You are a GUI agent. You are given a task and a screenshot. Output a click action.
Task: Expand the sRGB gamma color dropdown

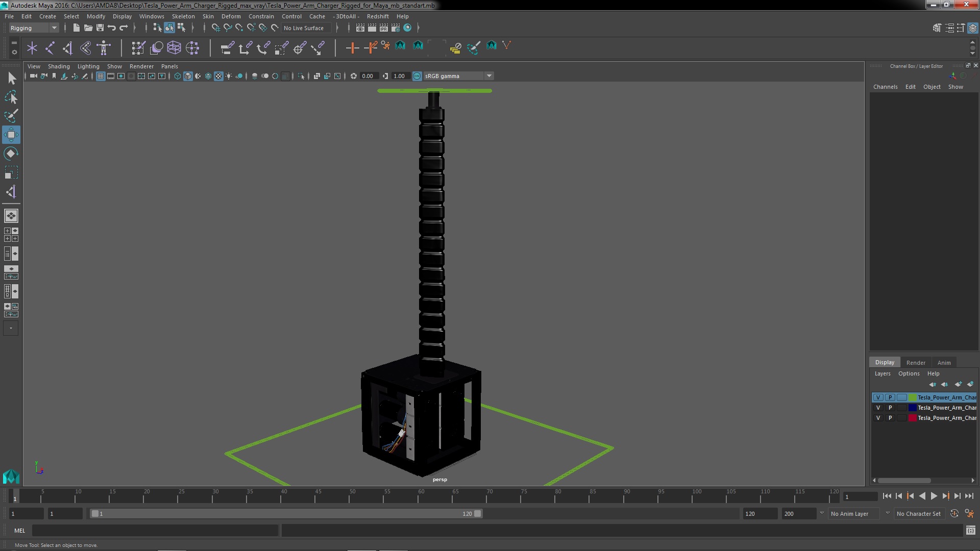[x=489, y=76]
